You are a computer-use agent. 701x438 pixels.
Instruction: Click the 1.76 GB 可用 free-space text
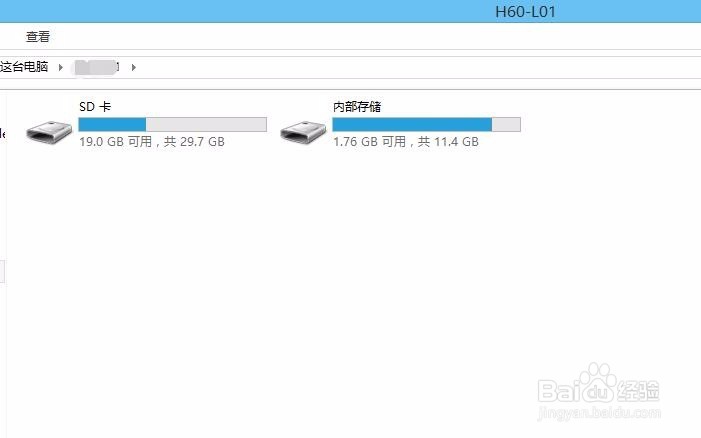pos(369,142)
